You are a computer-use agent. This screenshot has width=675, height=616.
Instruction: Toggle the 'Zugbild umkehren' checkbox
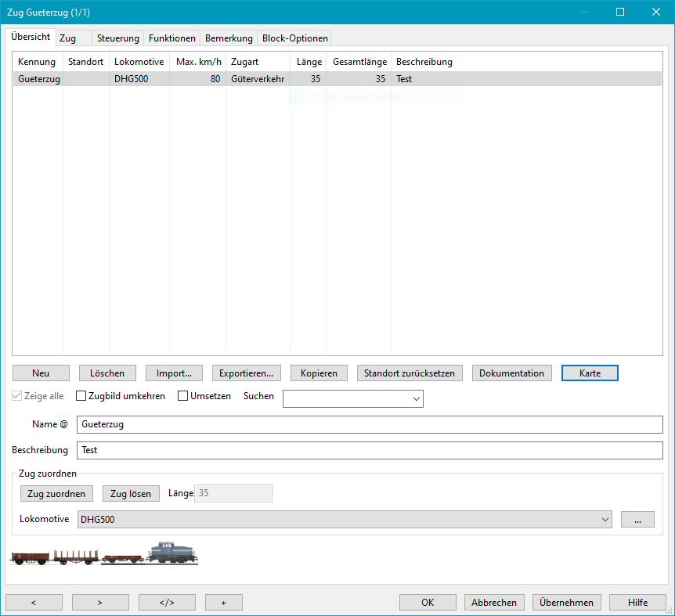[81, 396]
